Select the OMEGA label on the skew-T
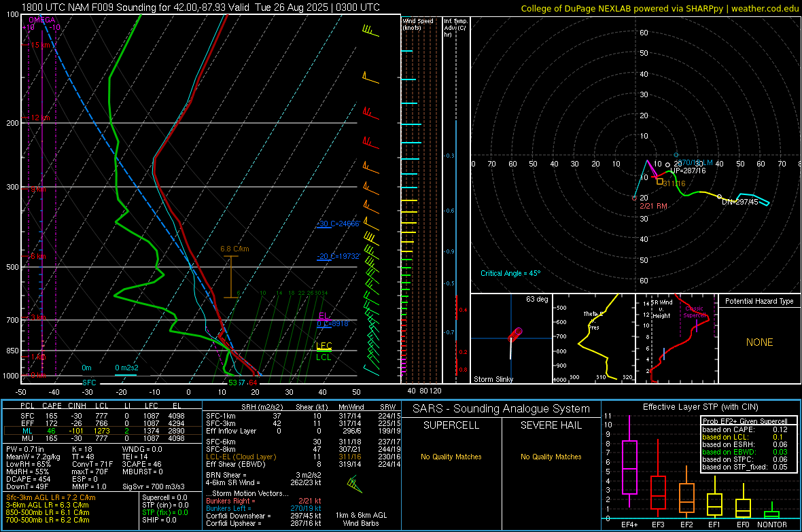This screenshot has height=532, width=802. coord(42,20)
